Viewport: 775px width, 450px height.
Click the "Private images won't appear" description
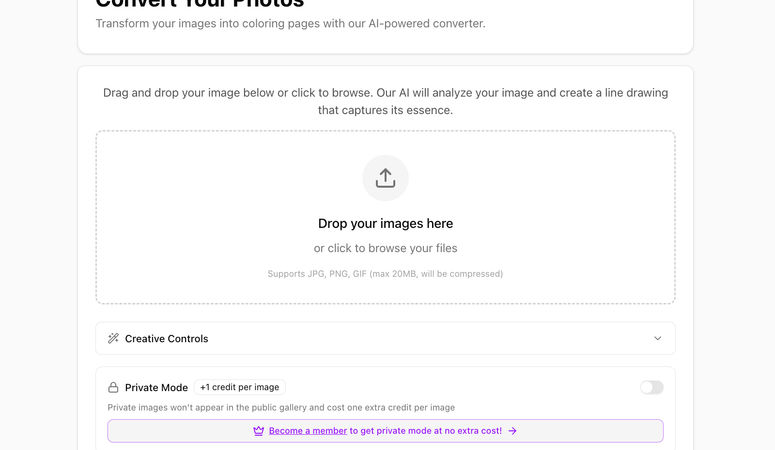pos(281,407)
